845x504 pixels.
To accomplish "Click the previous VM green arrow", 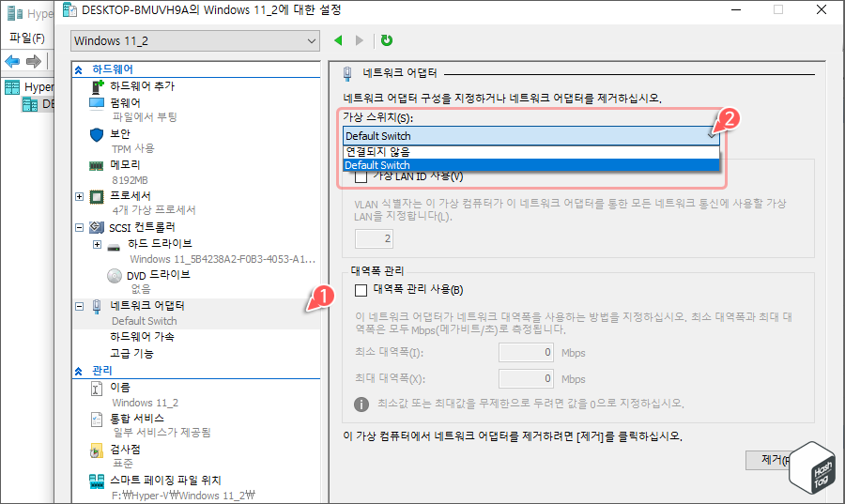I will 338,40.
